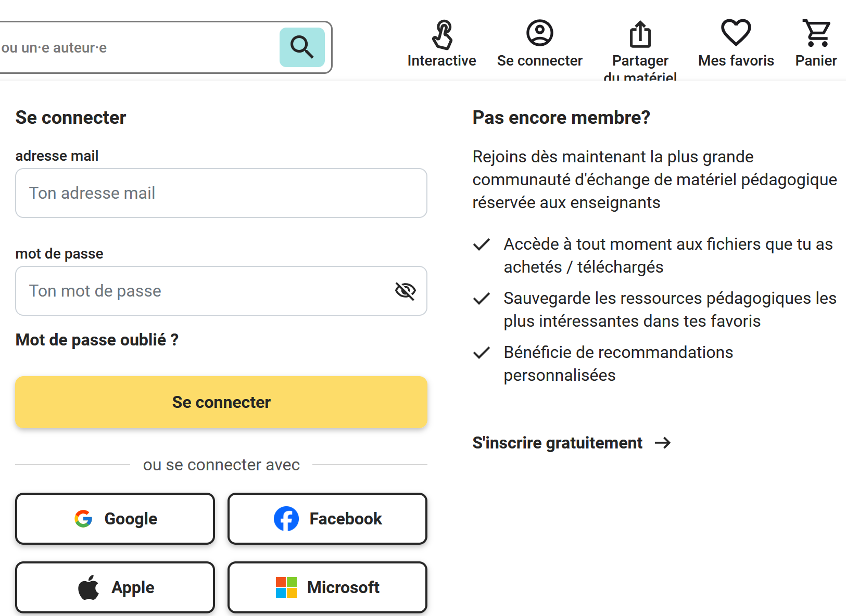846x616 pixels.
Task: Open Mes favoris heart icon
Action: tap(736, 33)
